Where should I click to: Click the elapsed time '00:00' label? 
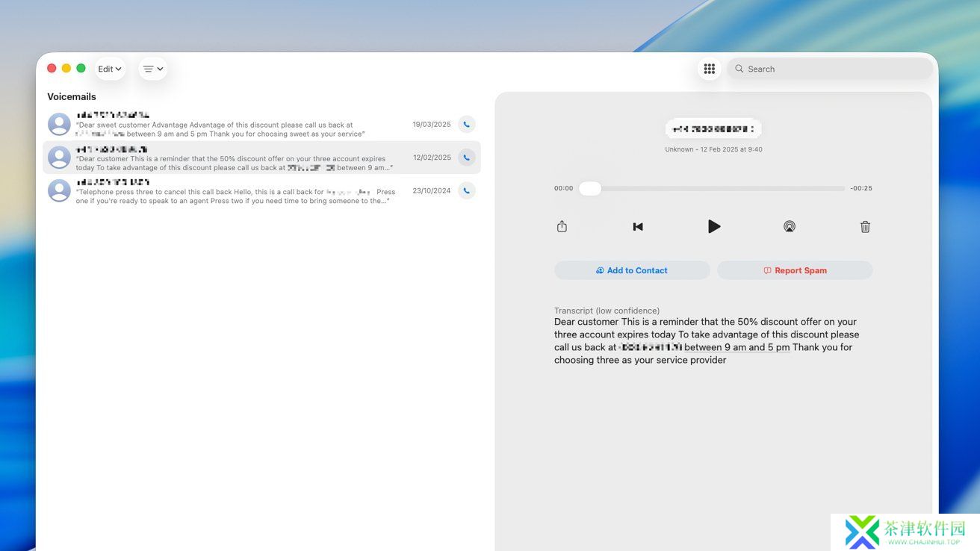[x=564, y=189]
